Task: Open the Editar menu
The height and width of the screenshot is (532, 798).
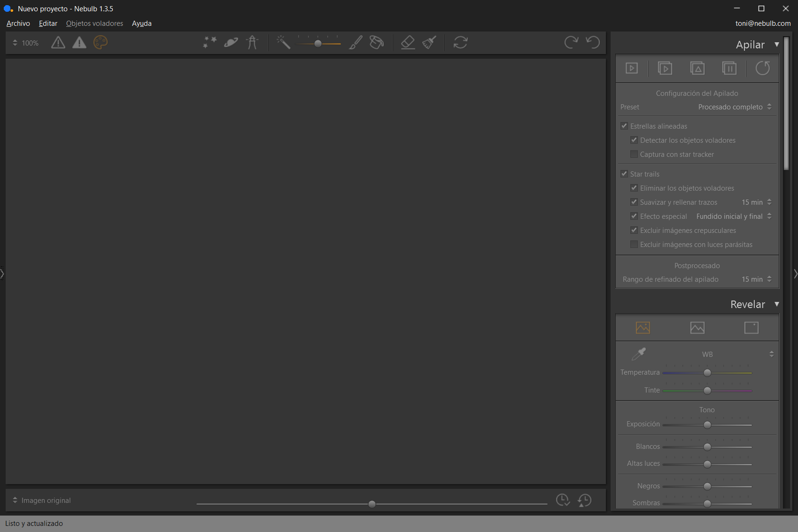Action: click(48, 23)
